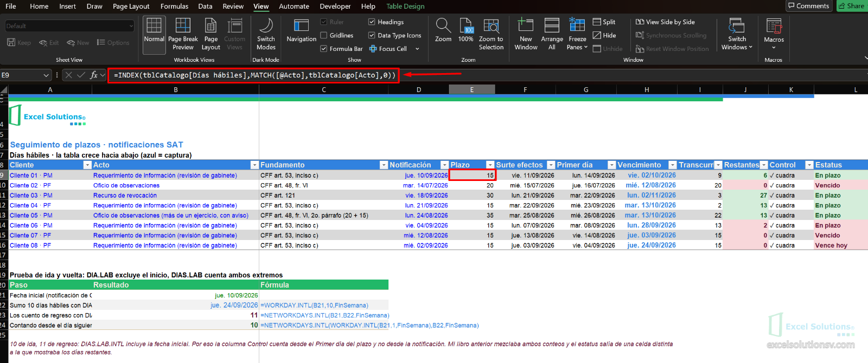Expand the Name Box dropdown arrow
Image resolution: width=868 pixels, height=363 pixels.
coord(46,75)
